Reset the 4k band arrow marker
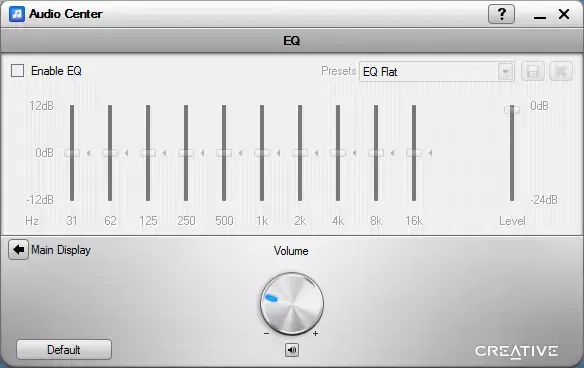Viewport: 584px width, 368px height. 355,153
